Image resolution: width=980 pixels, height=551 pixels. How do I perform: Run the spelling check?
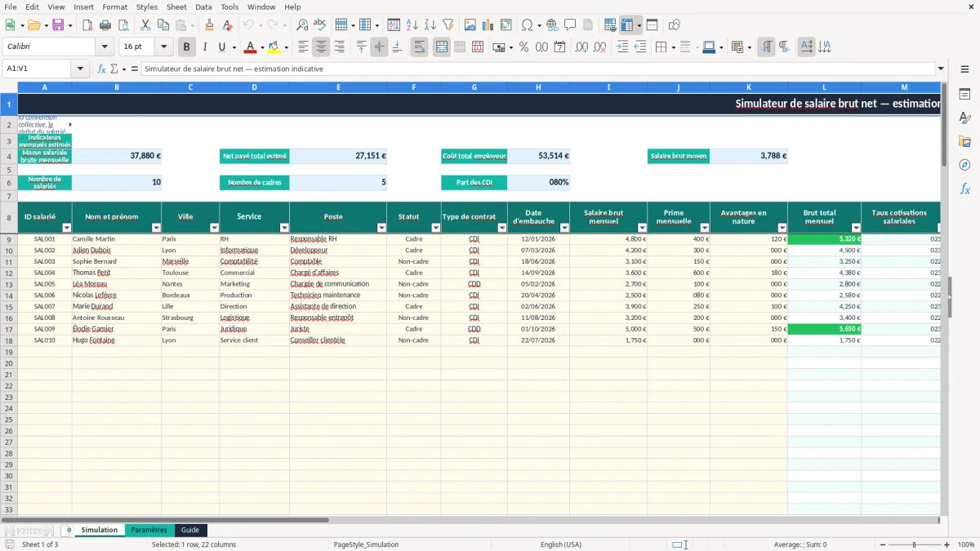(x=319, y=25)
